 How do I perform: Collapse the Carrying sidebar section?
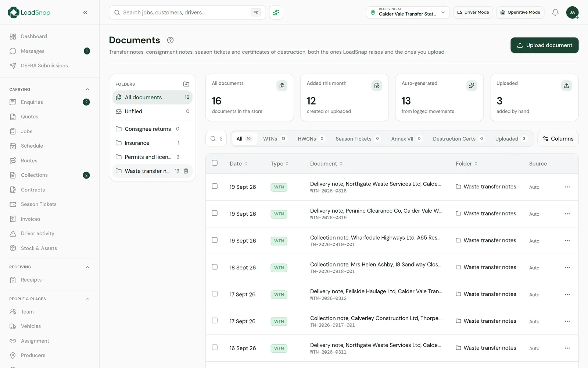pos(87,89)
